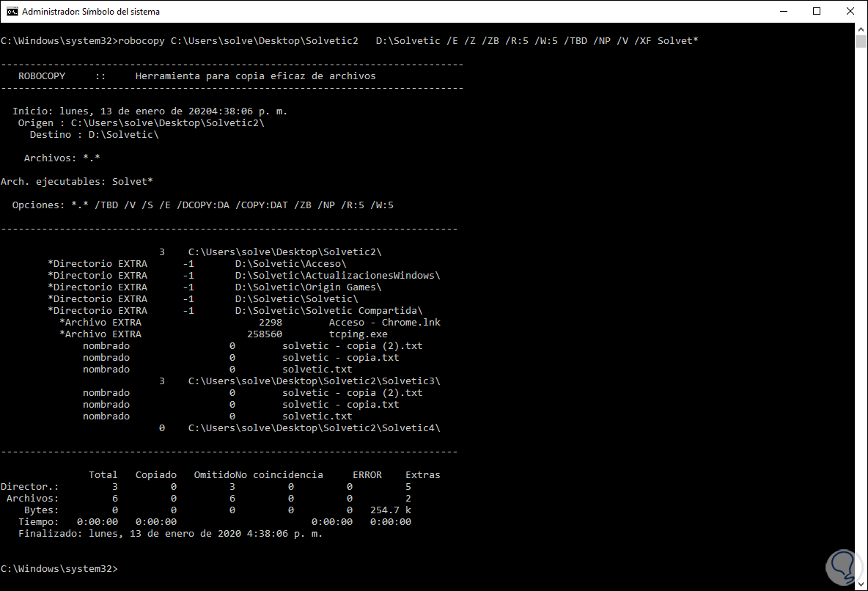Screen dimensions: 868x591
Task: Click the file size value 2298
Action: coord(270,323)
